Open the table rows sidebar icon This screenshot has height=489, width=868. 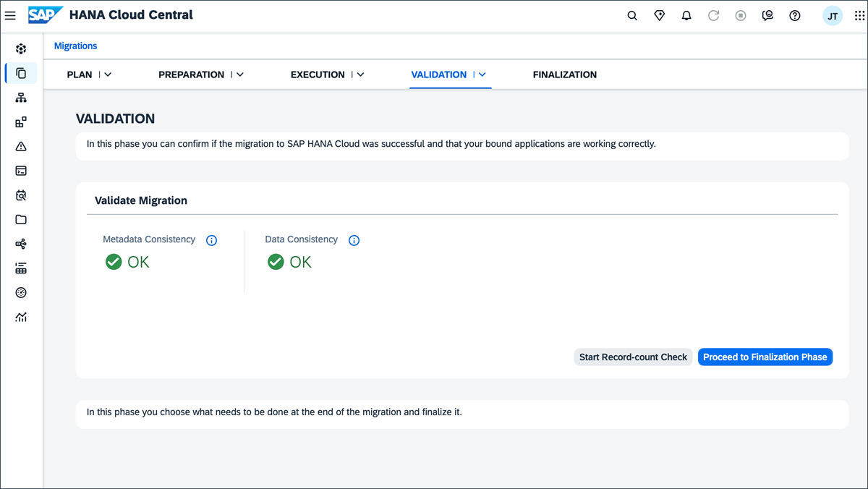click(x=21, y=268)
